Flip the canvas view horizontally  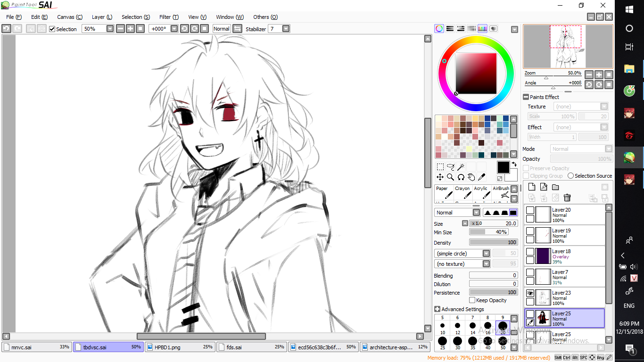coord(238,29)
